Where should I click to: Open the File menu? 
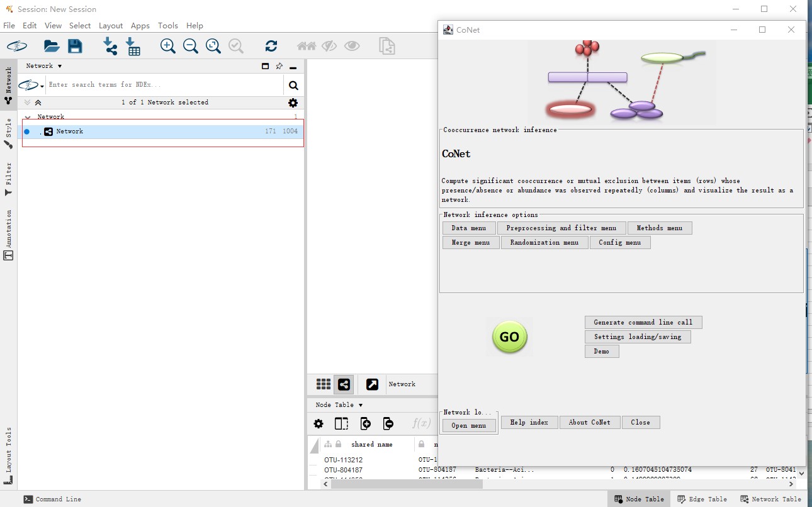tap(9, 26)
